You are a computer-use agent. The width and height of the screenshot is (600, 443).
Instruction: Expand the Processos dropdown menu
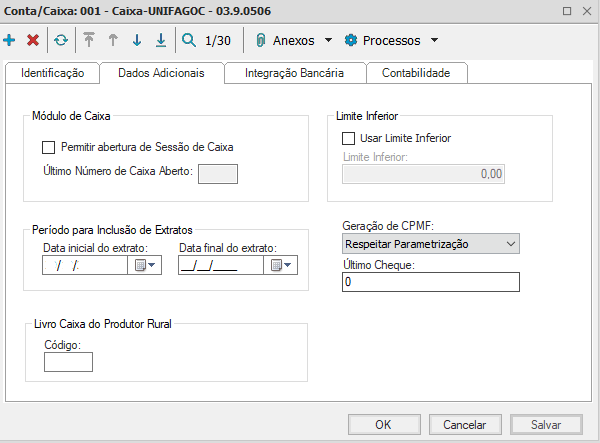click(390, 41)
